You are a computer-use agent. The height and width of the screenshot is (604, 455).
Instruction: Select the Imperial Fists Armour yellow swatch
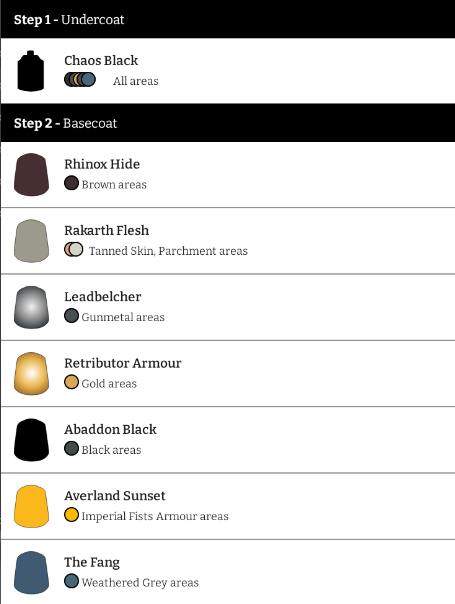(71, 515)
